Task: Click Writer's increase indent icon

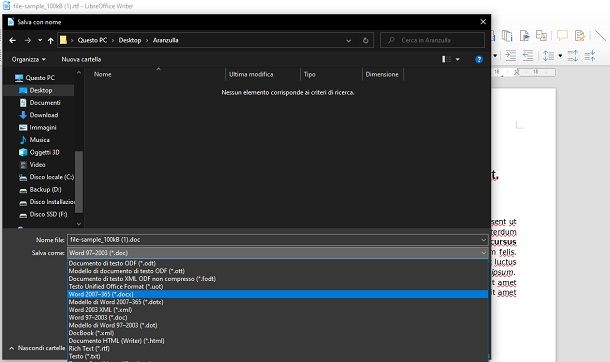Action: pos(510,56)
